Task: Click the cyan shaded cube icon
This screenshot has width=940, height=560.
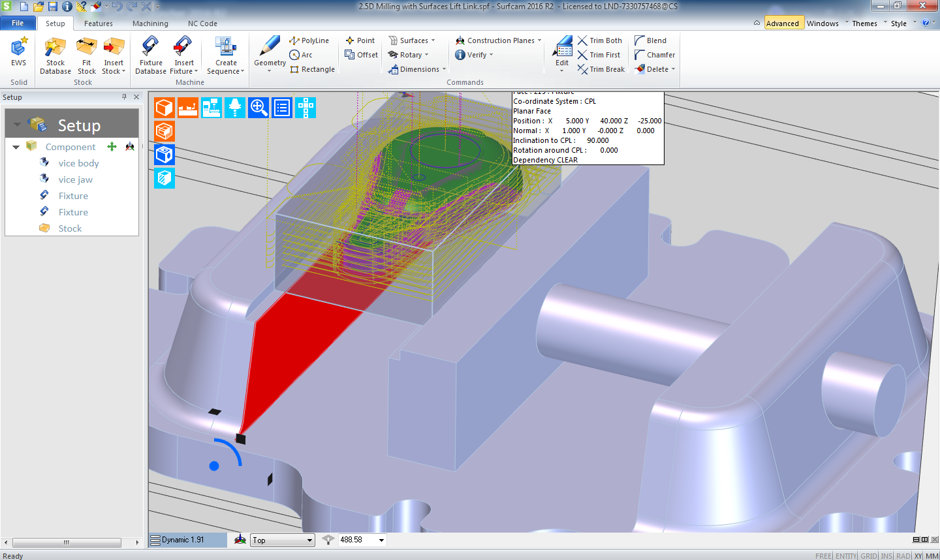Action: (x=164, y=178)
